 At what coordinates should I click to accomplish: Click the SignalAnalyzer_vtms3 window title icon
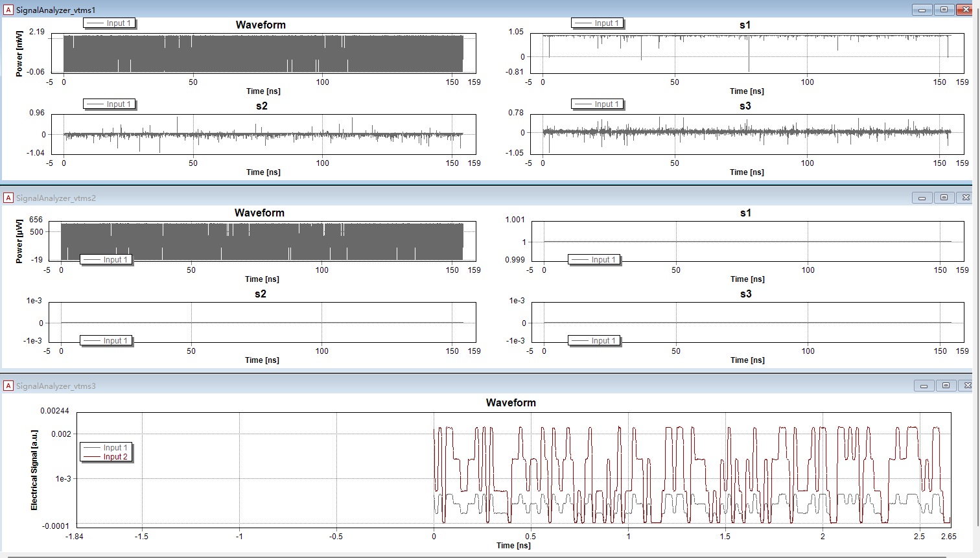pos(8,386)
